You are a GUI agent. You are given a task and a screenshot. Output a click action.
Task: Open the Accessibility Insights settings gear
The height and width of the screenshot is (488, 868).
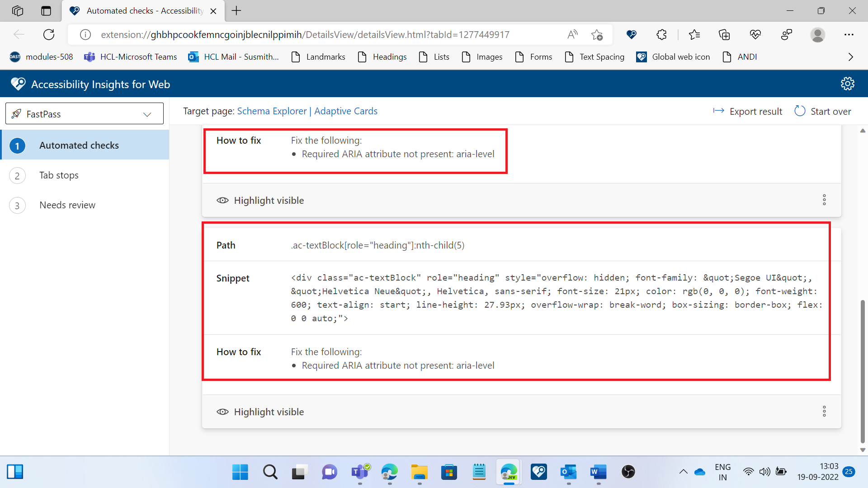(x=848, y=84)
